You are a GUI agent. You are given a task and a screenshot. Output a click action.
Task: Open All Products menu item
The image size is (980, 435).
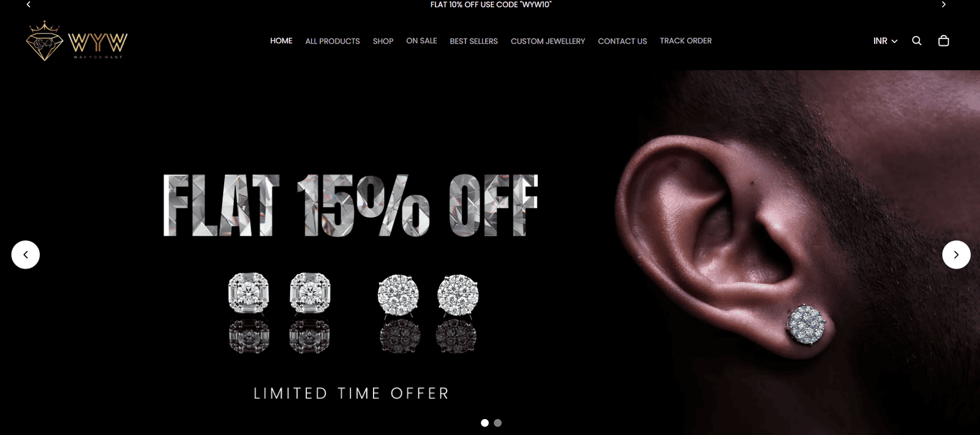pos(333,41)
